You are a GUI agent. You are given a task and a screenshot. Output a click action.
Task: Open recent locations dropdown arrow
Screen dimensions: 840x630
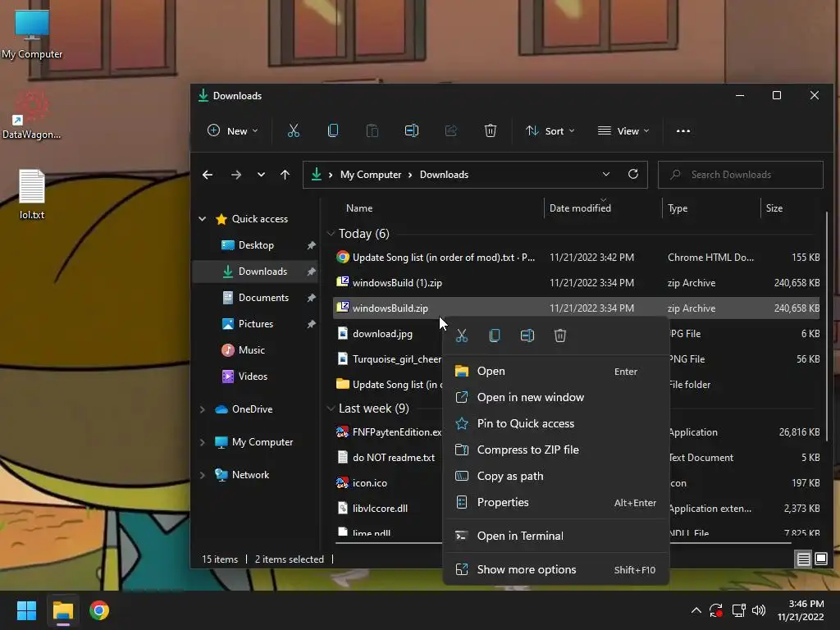[x=261, y=175]
